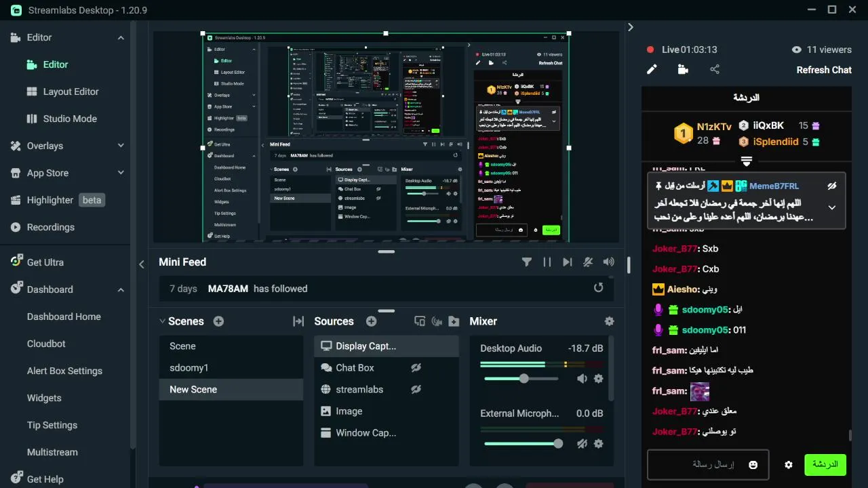Open Mini Feed filter icon

(x=527, y=262)
